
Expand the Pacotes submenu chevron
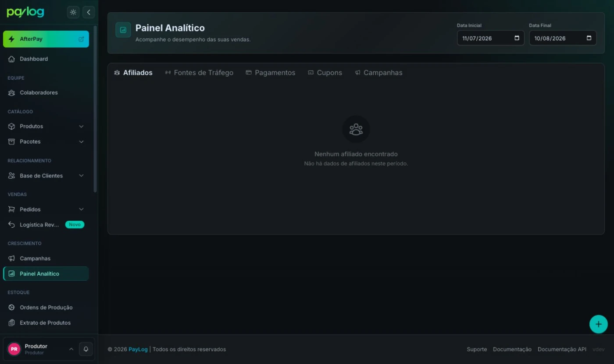pyautogui.click(x=81, y=141)
